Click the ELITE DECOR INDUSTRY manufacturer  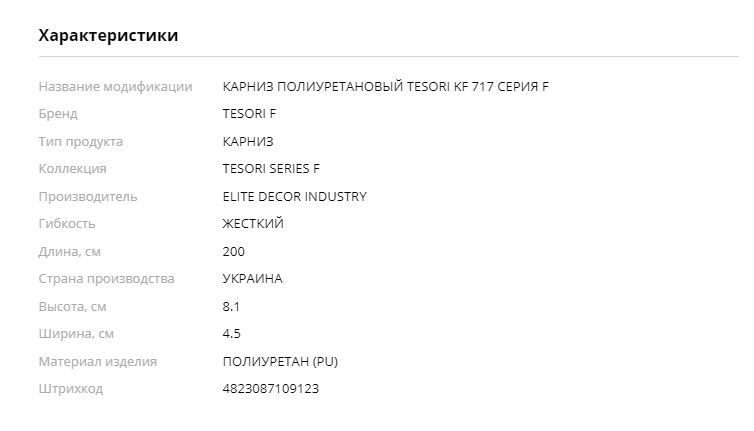[294, 197]
